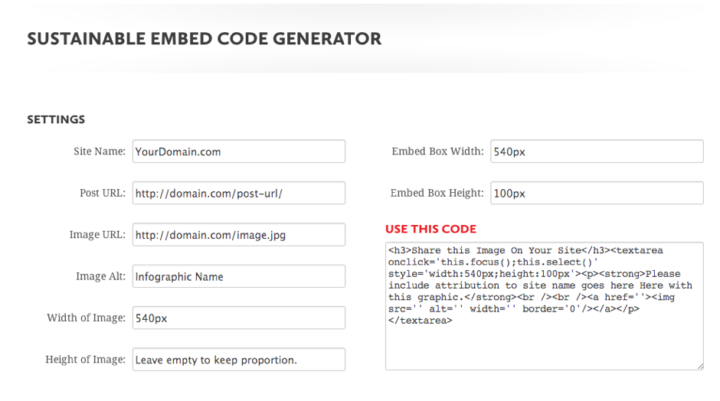
Task: Click inside the generated embed code textarea
Action: click(x=544, y=306)
